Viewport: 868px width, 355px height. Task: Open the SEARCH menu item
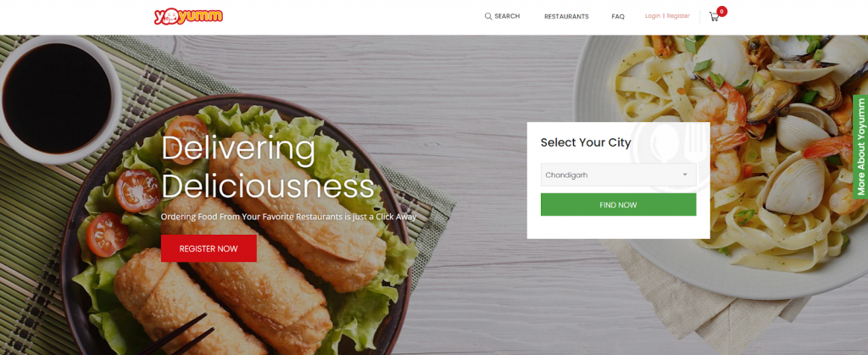click(502, 17)
